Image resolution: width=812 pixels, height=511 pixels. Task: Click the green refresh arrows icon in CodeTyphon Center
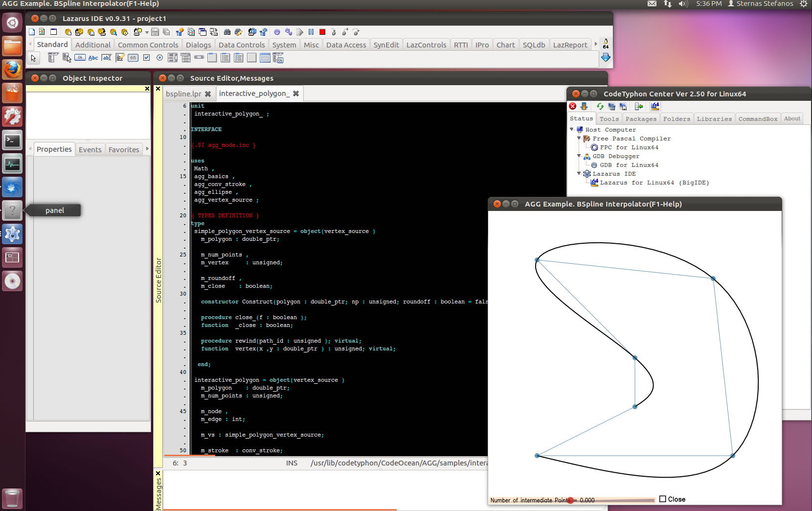click(x=600, y=106)
